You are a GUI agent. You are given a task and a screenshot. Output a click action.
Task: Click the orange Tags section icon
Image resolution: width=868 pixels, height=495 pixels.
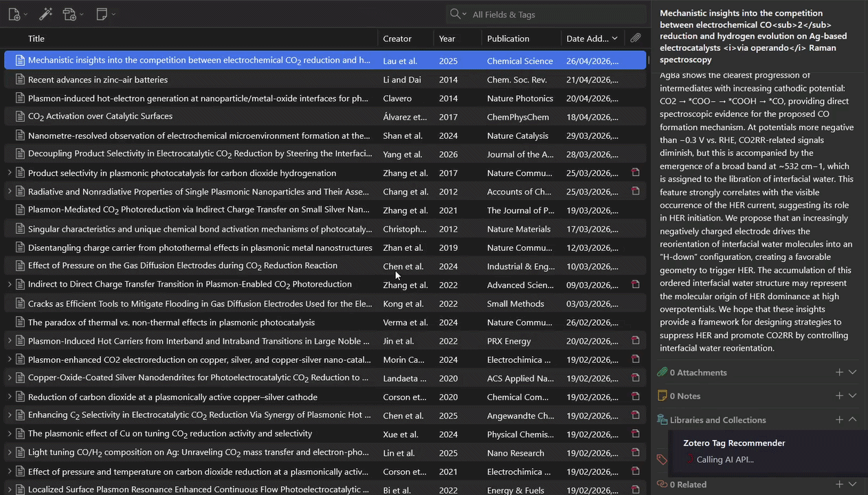pyautogui.click(x=663, y=459)
